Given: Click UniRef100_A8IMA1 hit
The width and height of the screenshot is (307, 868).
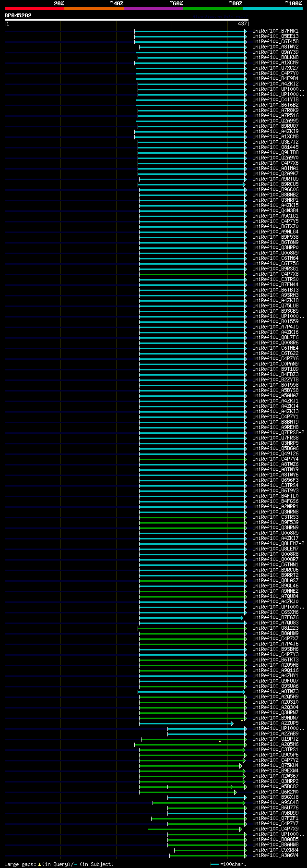Looking at the screenshot, I should [x=275, y=168].
